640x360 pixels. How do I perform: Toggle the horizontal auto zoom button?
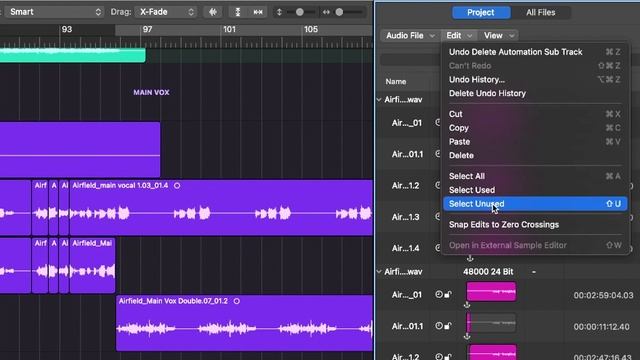(x=258, y=12)
